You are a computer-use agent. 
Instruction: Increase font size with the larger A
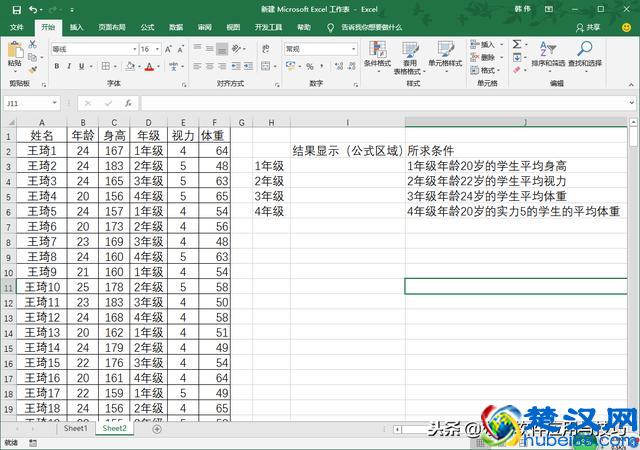pos(168,49)
